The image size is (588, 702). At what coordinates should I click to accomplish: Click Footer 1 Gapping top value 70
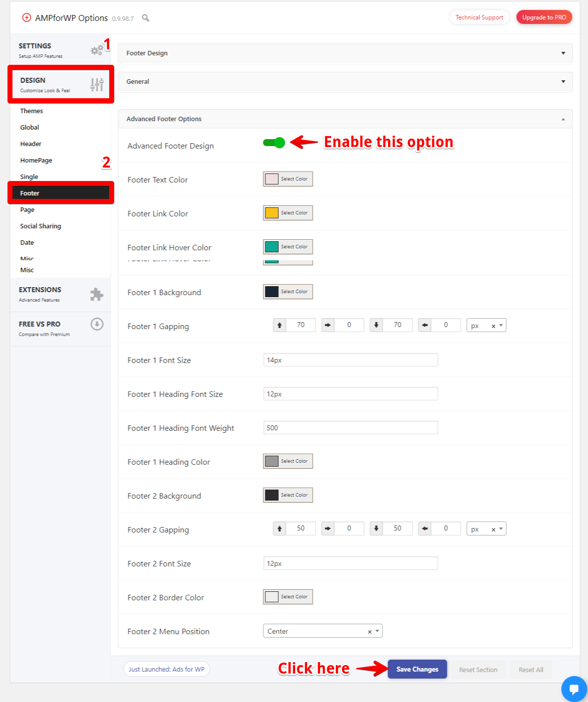pos(301,325)
